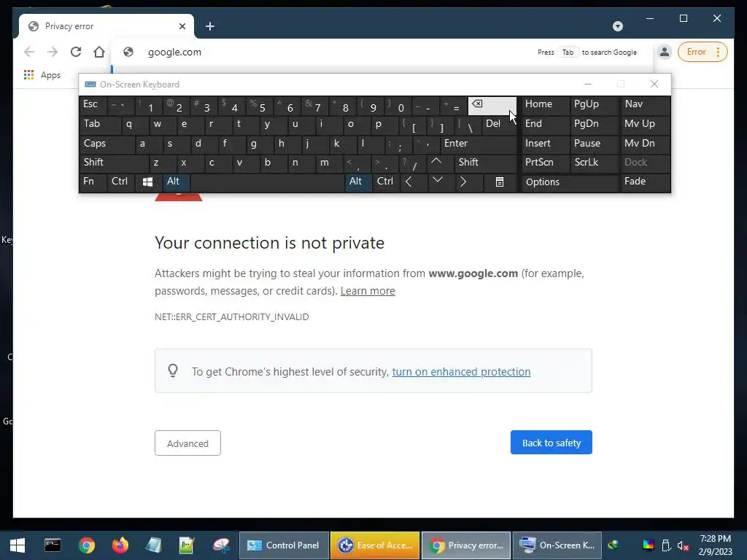Toggle the Fn key
The height and width of the screenshot is (560, 747).
coord(93,182)
